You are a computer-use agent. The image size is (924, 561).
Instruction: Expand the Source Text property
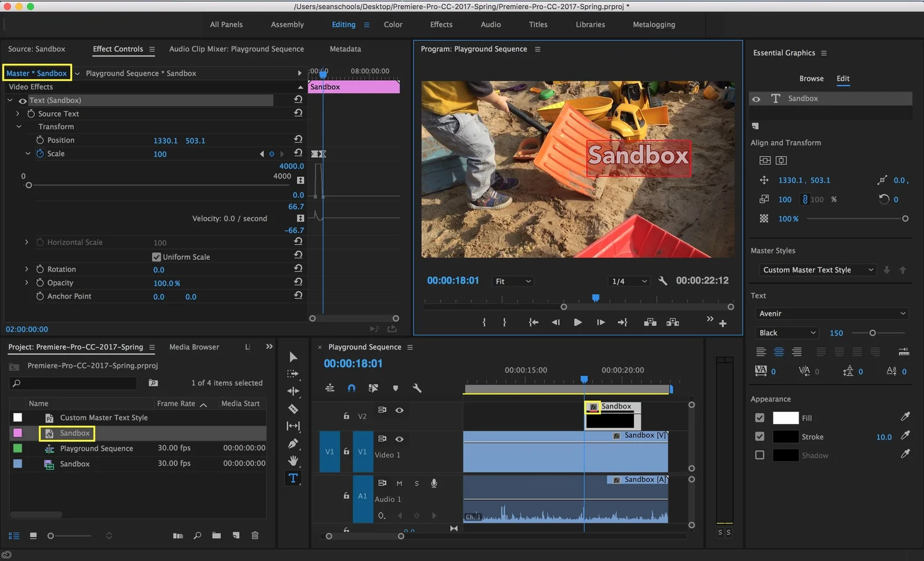tap(18, 113)
